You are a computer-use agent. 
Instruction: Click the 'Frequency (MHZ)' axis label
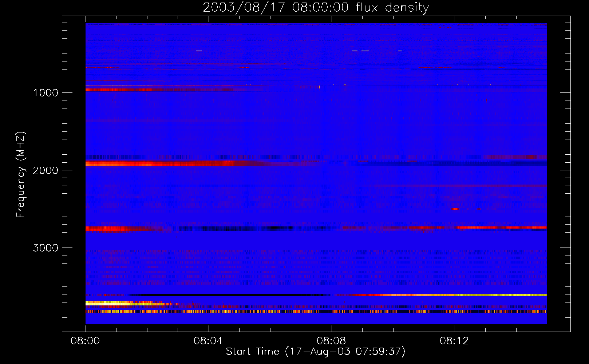(21, 175)
